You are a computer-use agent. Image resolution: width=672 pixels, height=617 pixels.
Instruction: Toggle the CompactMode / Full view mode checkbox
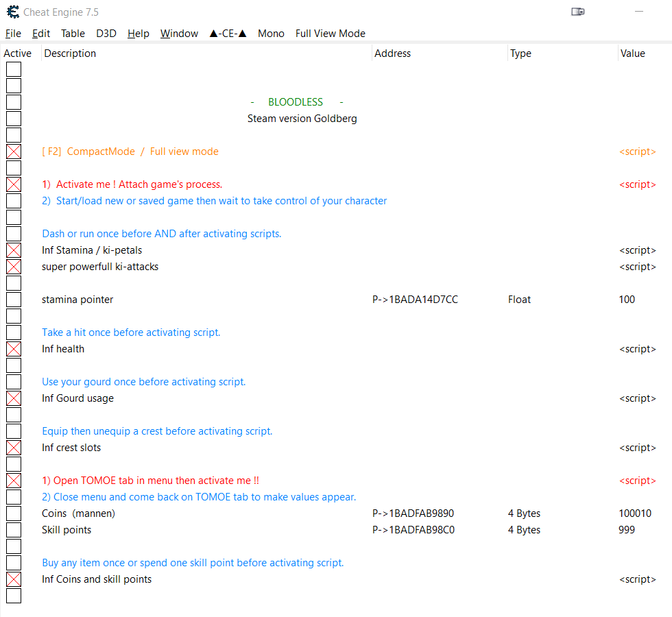pos(14,152)
